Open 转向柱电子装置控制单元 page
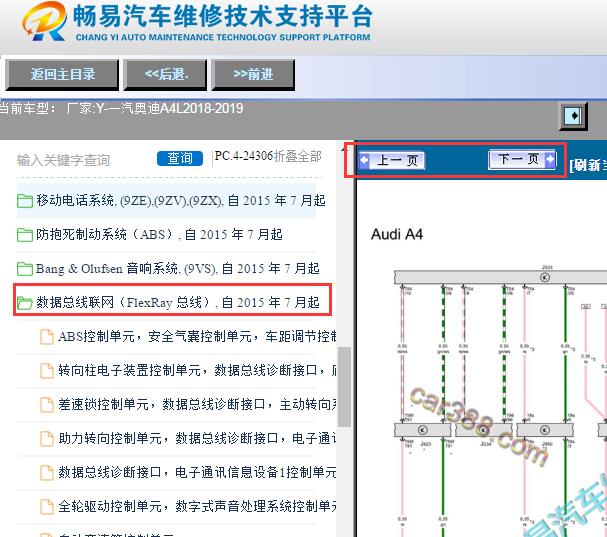Viewport: 607px width, 537px height. coord(197,371)
